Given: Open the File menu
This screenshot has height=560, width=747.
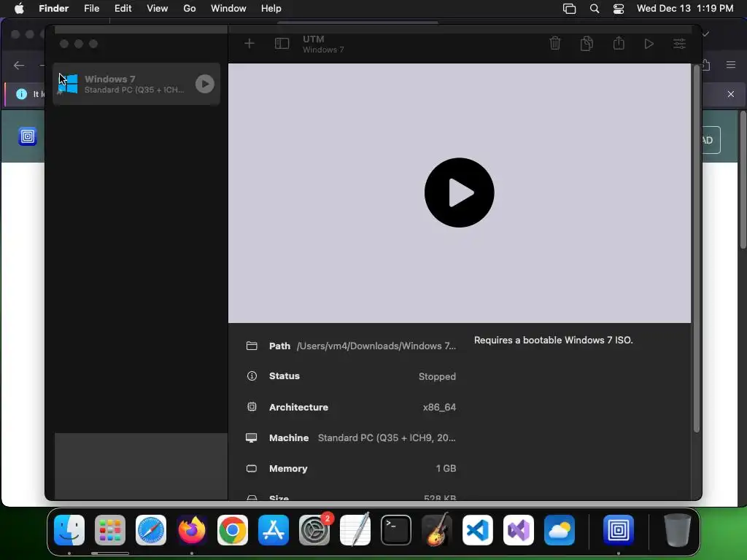Looking at the screenshot, I should (x=91, y=9).
